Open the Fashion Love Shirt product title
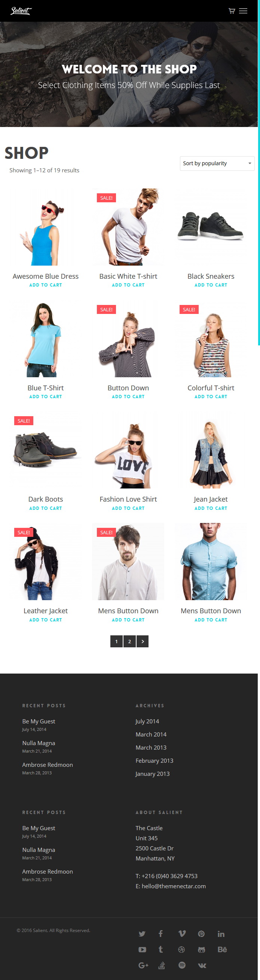The image size is (260, 980). click(x=128, y=499)
